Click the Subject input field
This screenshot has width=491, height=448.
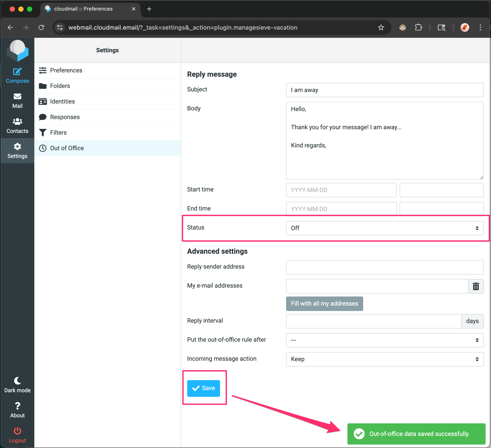point(385,90)
